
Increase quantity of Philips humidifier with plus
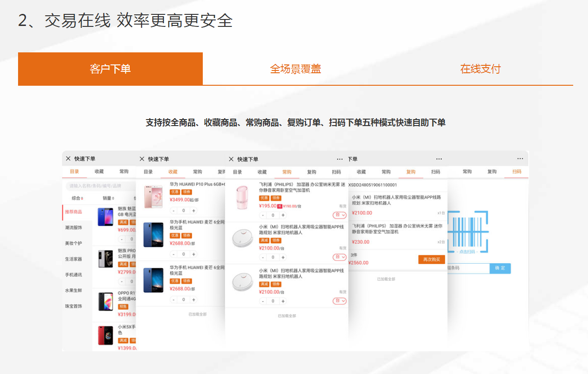[283, 215]
